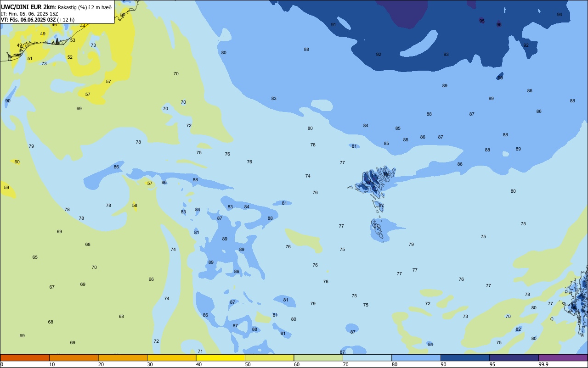Click the humidity value 66 on the map
Image resolution: width=588 pixels, height=368 pixels.
tap(151, 279)
